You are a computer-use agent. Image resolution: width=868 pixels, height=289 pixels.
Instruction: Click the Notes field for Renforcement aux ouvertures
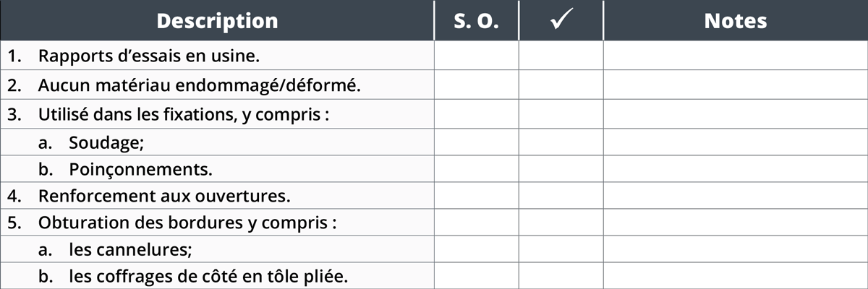(x=736, y=196)
